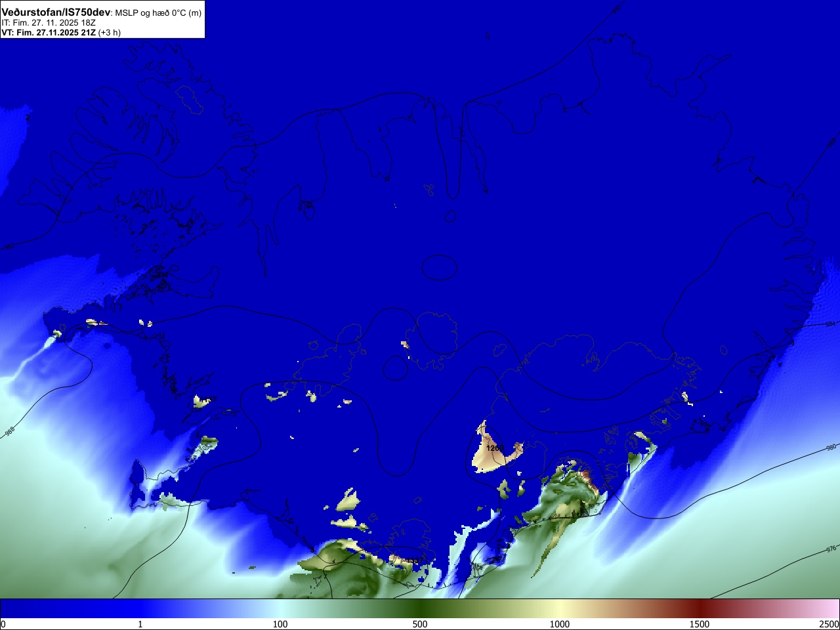Click the "1200" height label on the map
The height and width of the screenshot is (630, 840).
[x=495, y=448]
